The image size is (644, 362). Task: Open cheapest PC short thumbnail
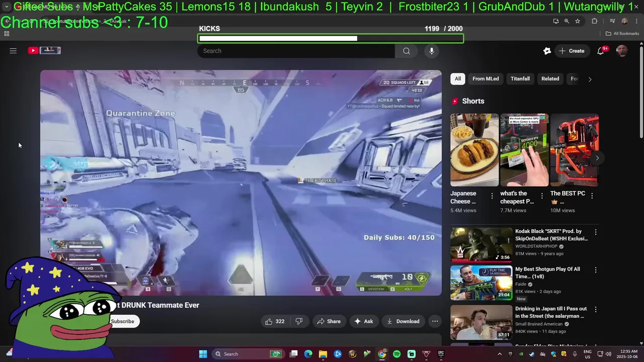[x=524, y=150]
